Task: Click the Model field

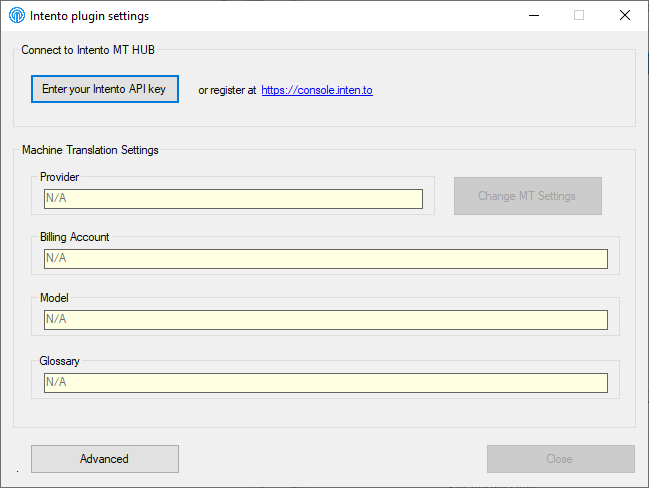Action: (x=326, y=320)
